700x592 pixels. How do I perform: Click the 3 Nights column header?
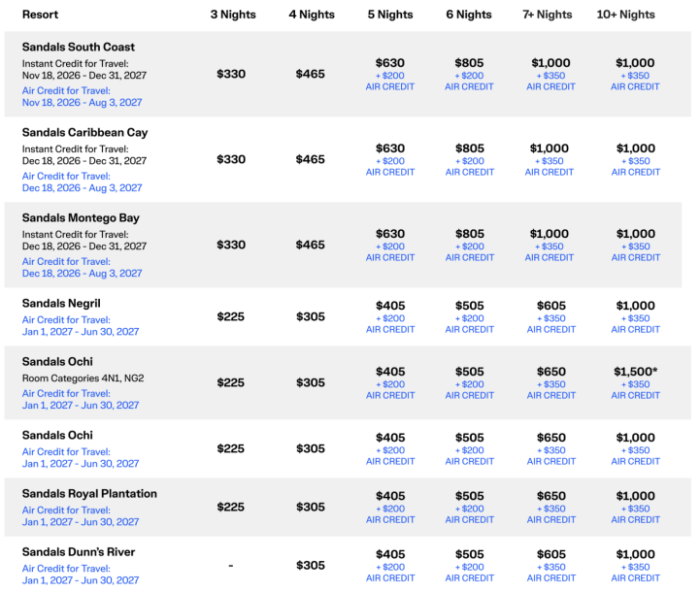coord(233,15)
